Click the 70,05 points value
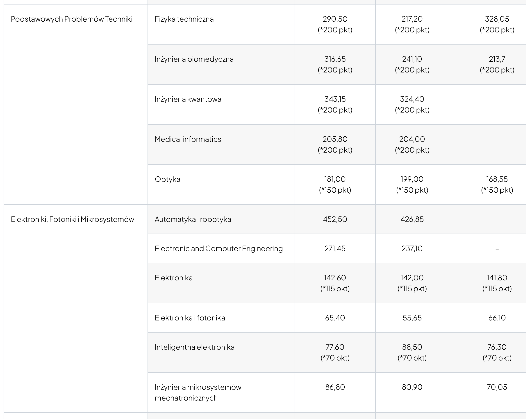Screen dimensions: 532x419 pyautogui.click(x=497, y=387)
